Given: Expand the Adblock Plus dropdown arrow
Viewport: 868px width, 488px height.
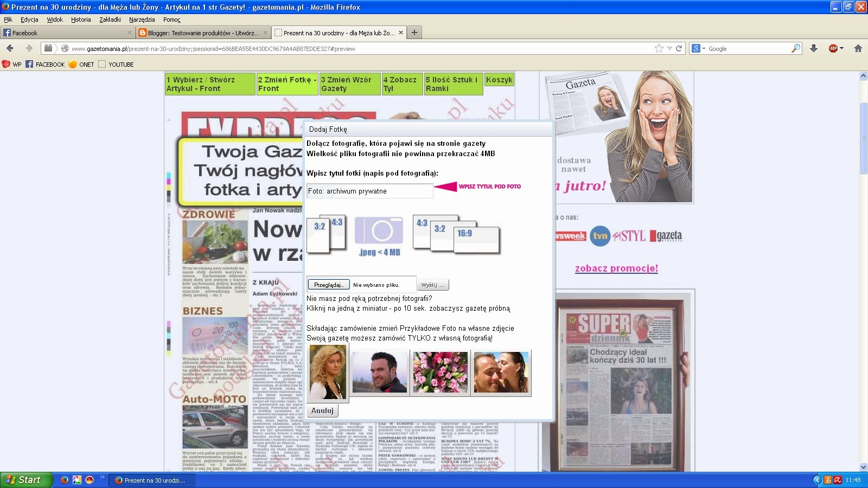Looking at the screenshot, I should [841, 48].
